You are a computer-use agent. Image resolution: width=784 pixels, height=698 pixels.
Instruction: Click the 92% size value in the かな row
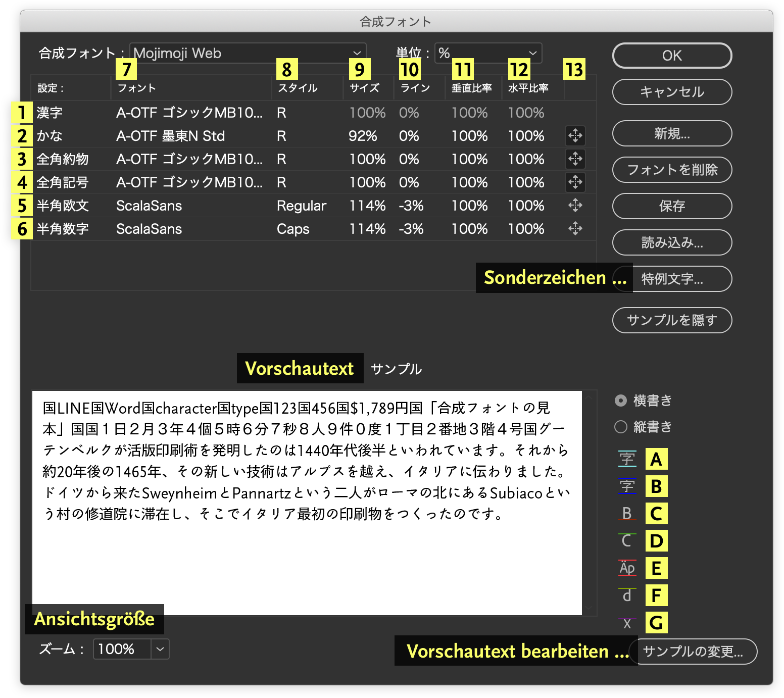363,136
